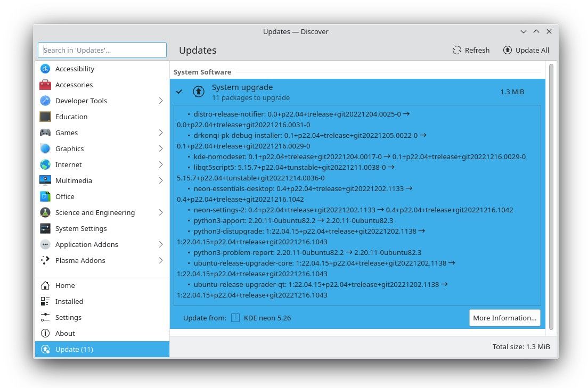
Task: Click the ubuntu-release-upgrader-qt package entry
Action: [x=312, y=290]
